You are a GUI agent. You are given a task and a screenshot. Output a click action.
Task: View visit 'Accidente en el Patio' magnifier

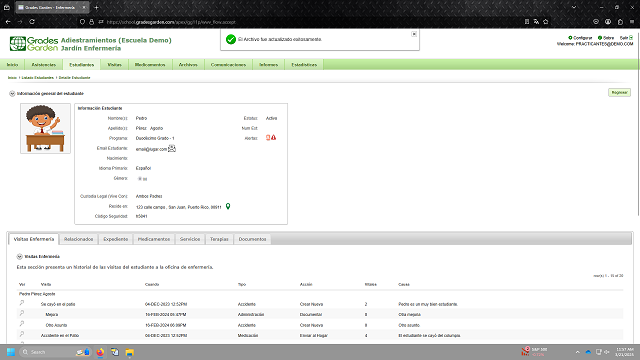22,334
